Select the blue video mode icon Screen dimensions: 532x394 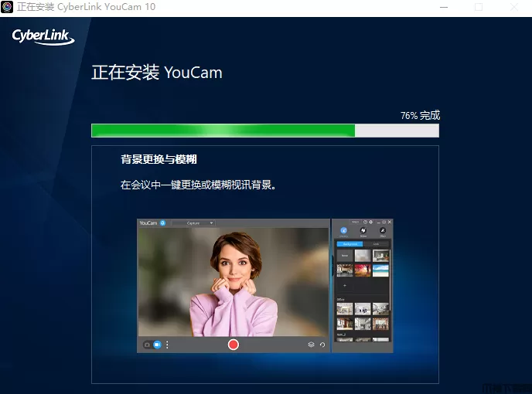(157, 345)
